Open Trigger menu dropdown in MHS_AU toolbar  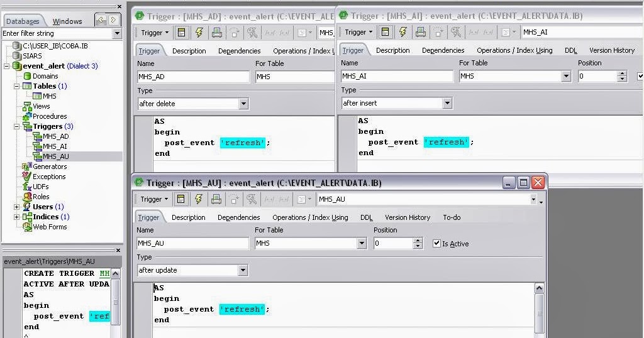click(155, 199)
